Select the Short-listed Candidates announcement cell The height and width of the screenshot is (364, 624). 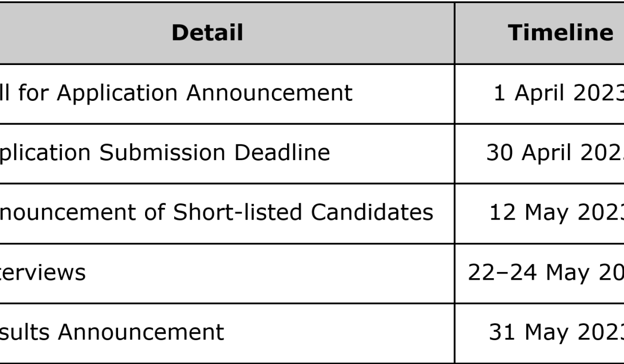pos(227,213)
